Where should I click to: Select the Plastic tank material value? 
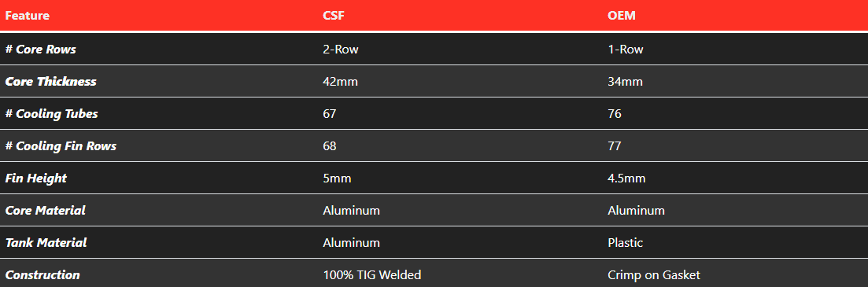point(626,242)
